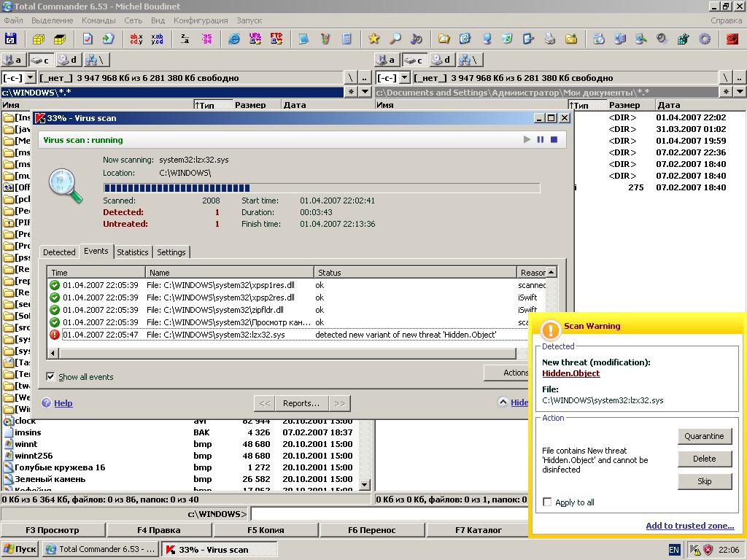Image resolution: width=747 pixels, height=560 pixels.
Task: Pause the running virus scan
Action: click(541, 139)
